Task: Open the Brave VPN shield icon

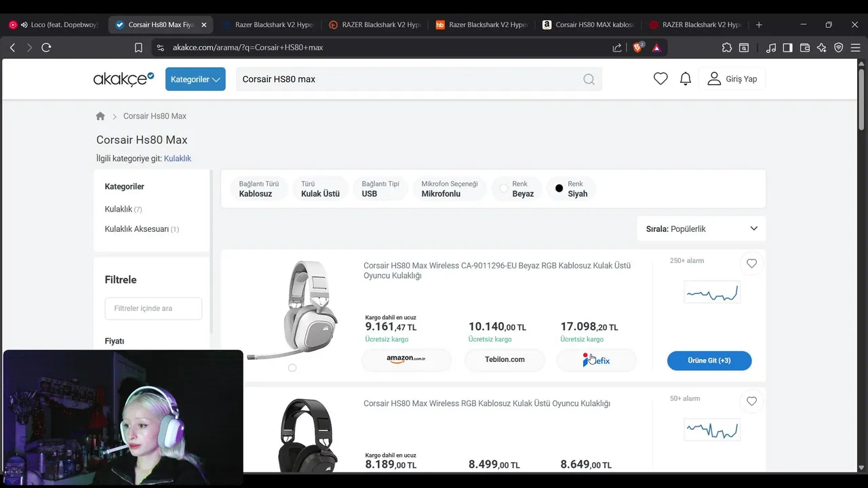Action: (839, 47)
